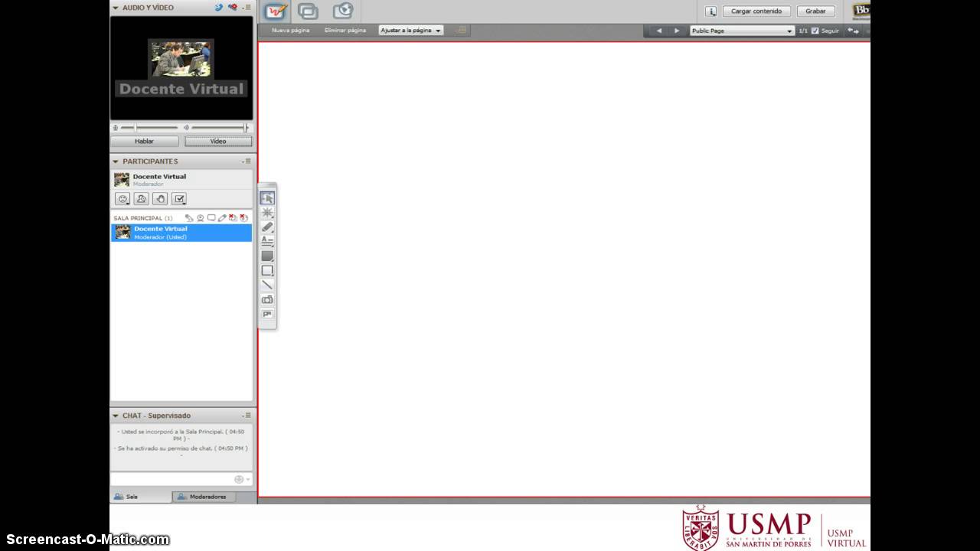Click Eliminar página in whiteboard toolbar
The image size is (980, 551).
pyautogui.click(x=345, y=31)
